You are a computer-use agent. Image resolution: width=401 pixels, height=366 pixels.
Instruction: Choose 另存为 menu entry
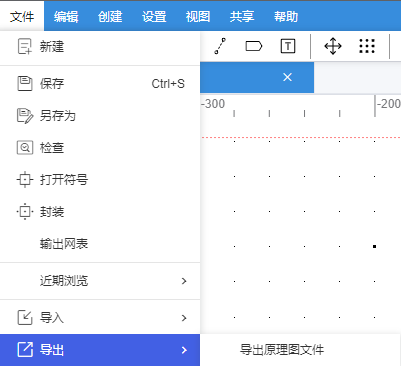(x=100, y=116)
